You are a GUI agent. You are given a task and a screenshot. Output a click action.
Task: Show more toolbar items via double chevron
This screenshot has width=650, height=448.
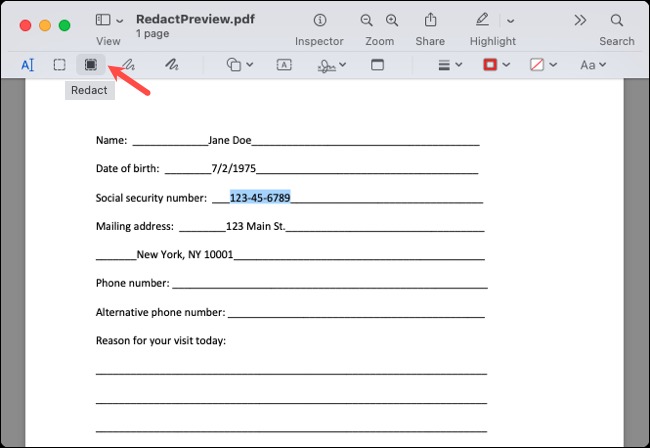580,20
